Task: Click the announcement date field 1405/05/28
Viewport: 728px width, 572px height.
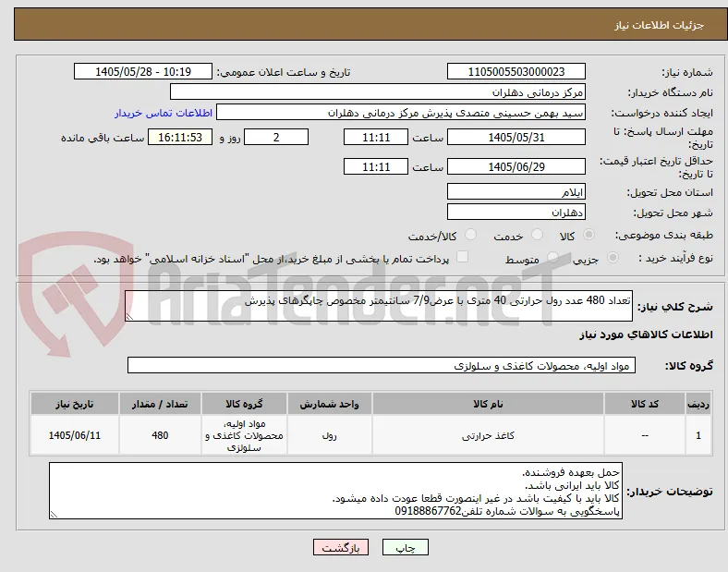Action: [143, 71]
